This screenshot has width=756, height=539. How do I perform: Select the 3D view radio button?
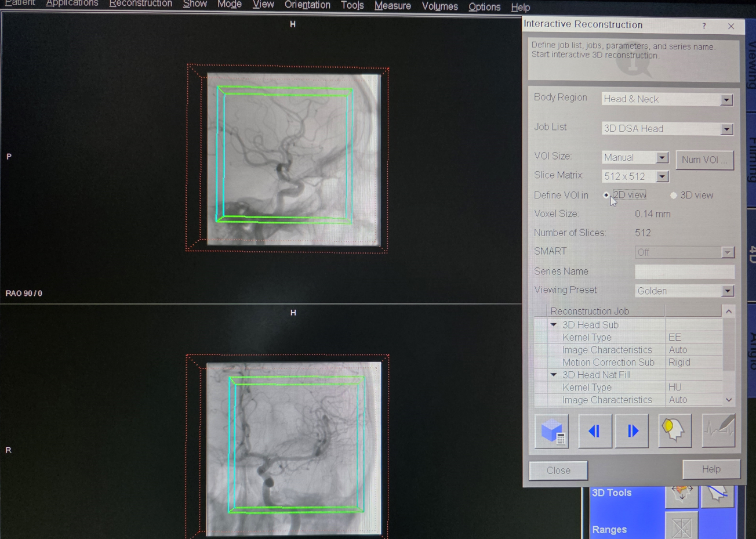coord(673,196)
